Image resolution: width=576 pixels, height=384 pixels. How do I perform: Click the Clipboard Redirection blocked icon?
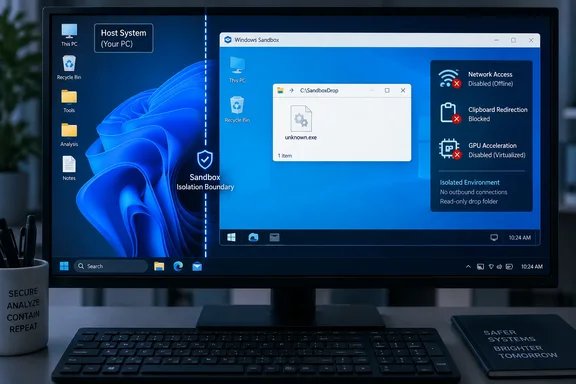point(450,113)
